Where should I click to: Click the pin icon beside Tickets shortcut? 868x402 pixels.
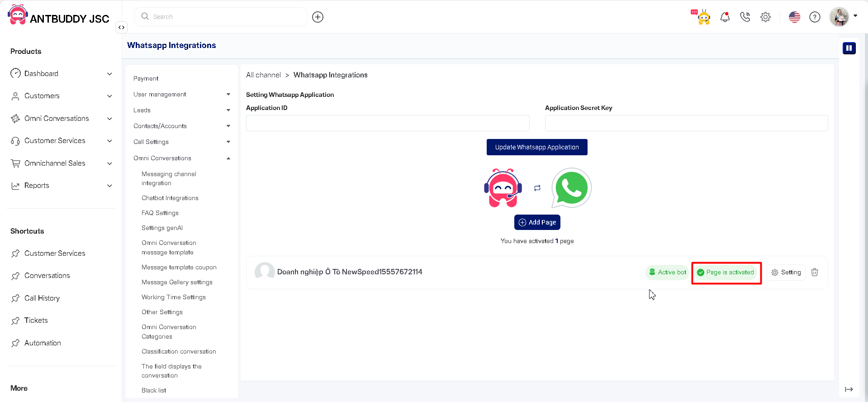[x=15, y=321]
